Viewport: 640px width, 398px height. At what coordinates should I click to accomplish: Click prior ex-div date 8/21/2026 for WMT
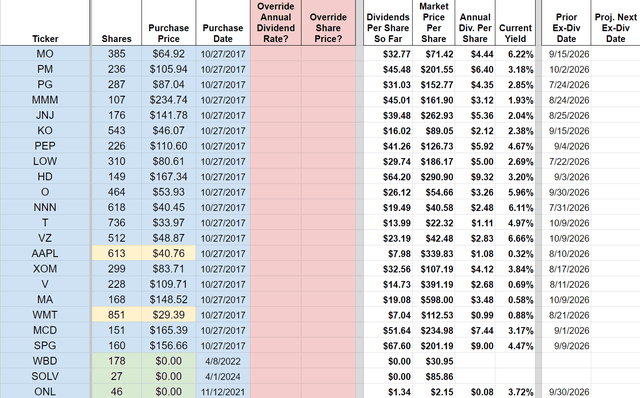(x=566, y=315)
